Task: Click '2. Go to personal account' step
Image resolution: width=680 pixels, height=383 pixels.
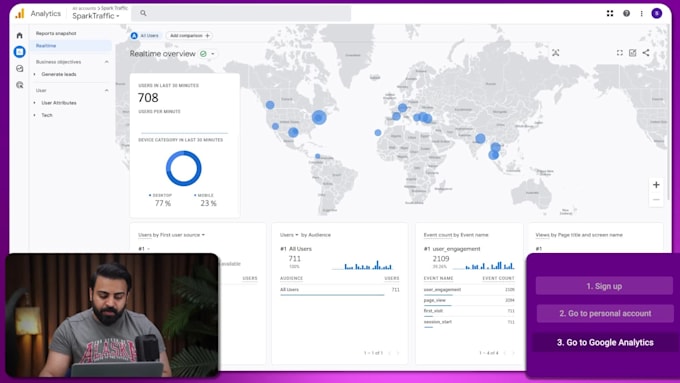Action: [x=605, y=313]
